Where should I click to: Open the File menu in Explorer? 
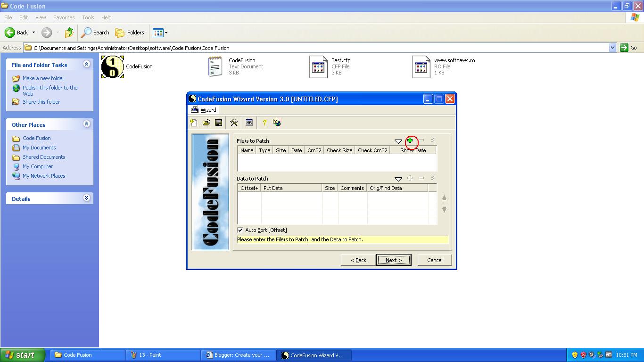8,17
